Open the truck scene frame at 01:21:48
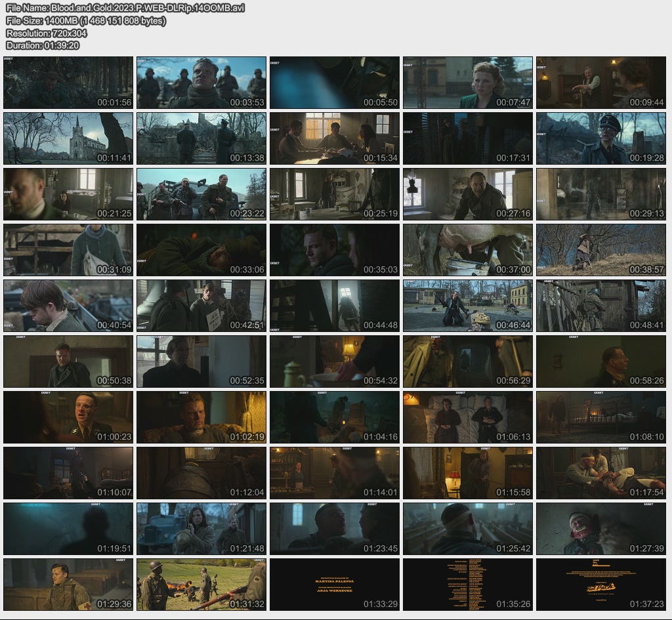The image size is (672, 620). tap(201, 529)
